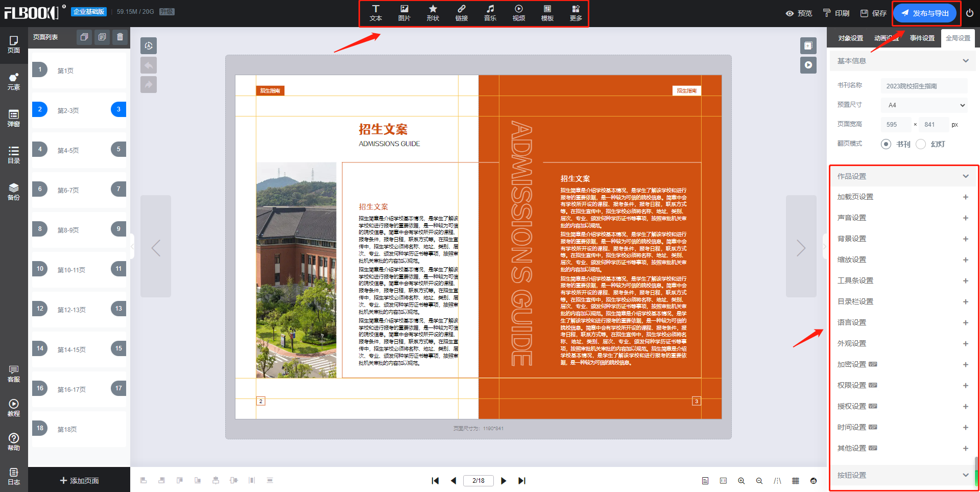This screenshot has width=980, height=492.
Task: Click the 保存 save button
Action: click(874, 13)
